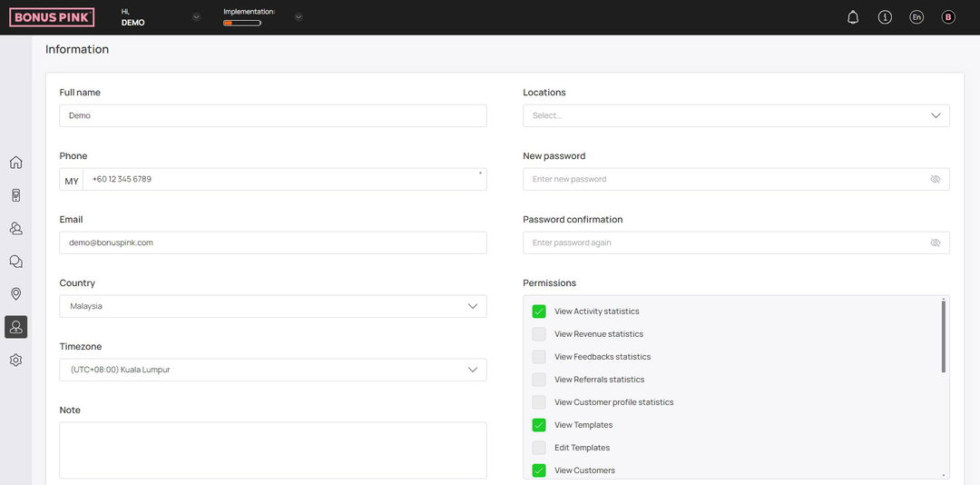Open the customers sidebar icon
The width and height of the screenshot is (980, 485).
(16, 228)
